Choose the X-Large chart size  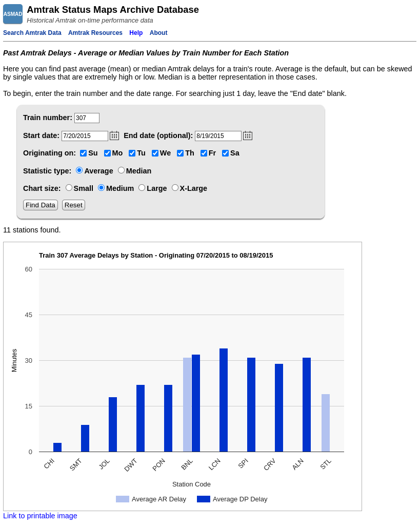pyautogui.click(x=175, y=188)
